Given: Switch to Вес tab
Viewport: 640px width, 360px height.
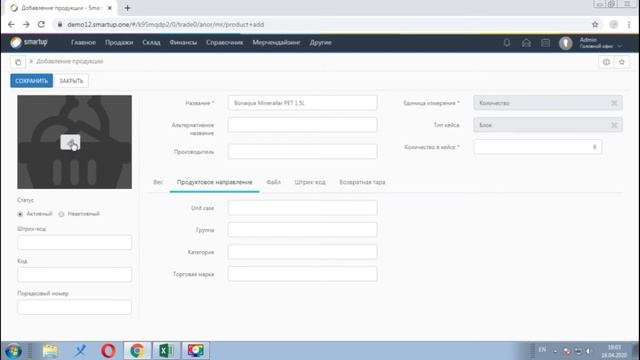Looking at the screenshot, I should pos(158,182).
